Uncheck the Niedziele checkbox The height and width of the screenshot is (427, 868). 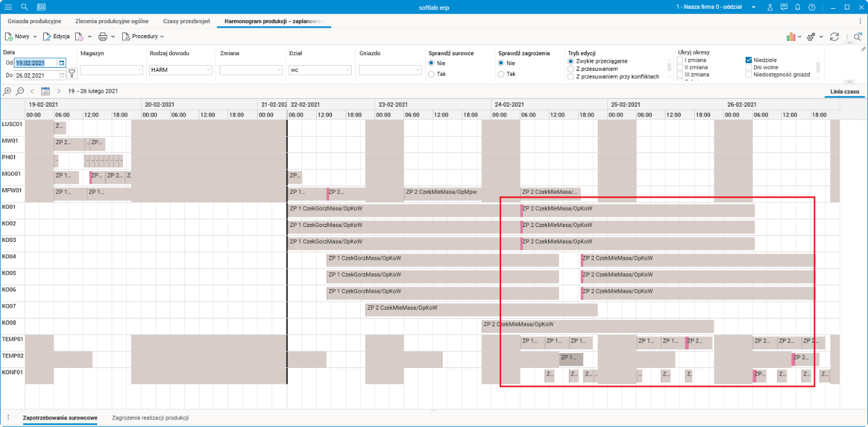point(749,60)
